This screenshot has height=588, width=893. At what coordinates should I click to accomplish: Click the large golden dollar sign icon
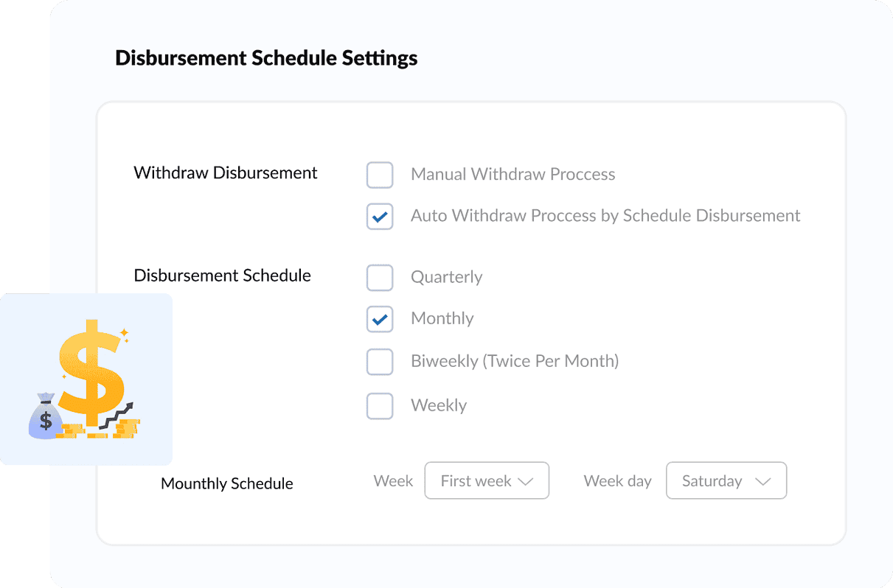(x=91, y=371)
